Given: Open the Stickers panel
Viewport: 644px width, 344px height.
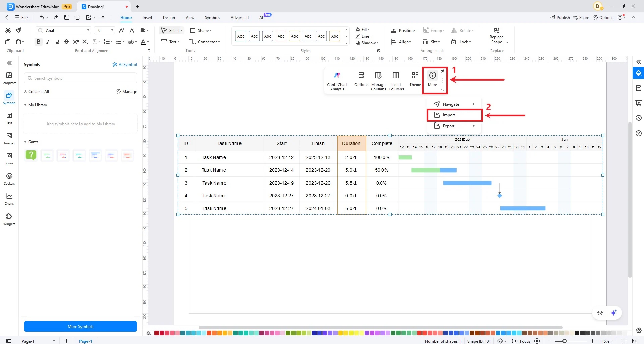Looking at the screenshot, I should (9, 179).
